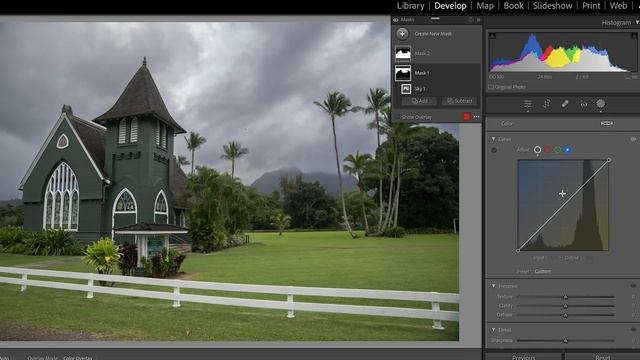Image resolution: width=640 pixels, height=360 pixels.
Task: Toggle shadow clipping indicator in histogram
Action: click(492, 36)
